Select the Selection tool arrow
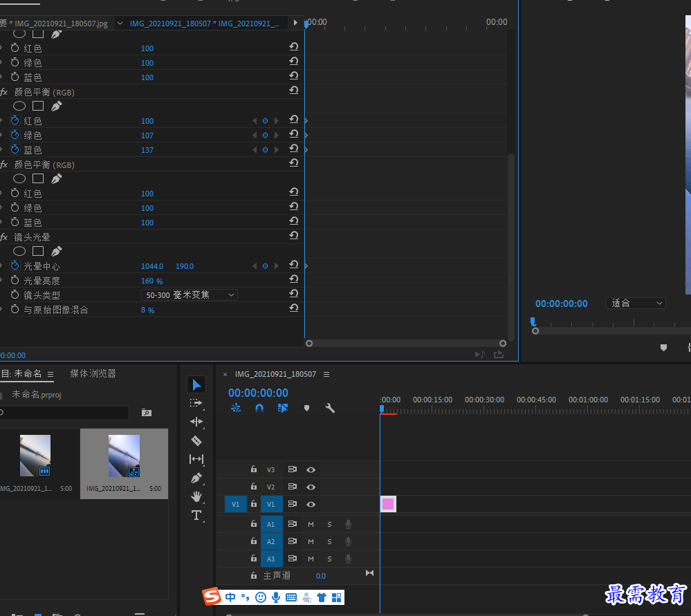 [196, 384]
